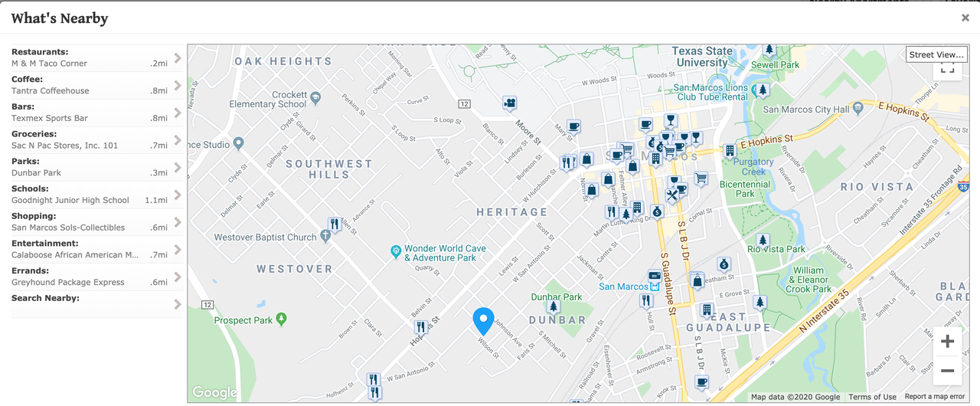The width and height of the screenshot is (980, 406).
Task: Close the What's Nearby dialog
Action: (x=965, y=18)
